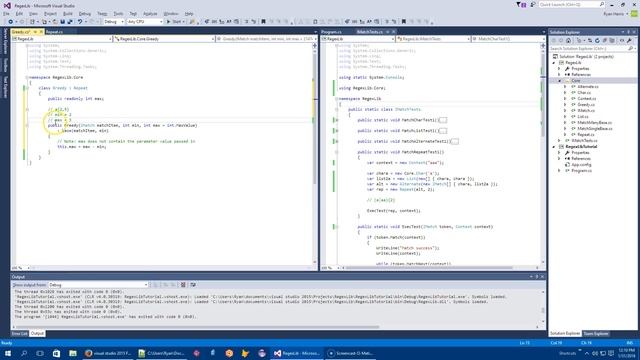640x360 pixels.
Task: Click the Firefox taskbar item
Action: [x=108, y=353]
